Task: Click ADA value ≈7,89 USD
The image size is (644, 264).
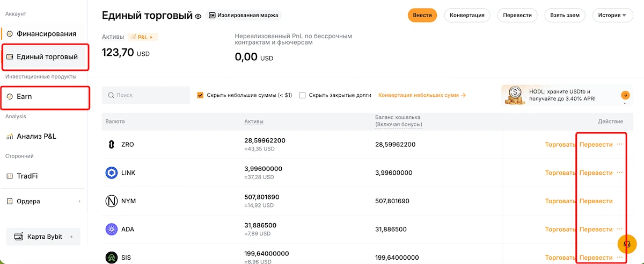Action: click(x=259, y=233)
